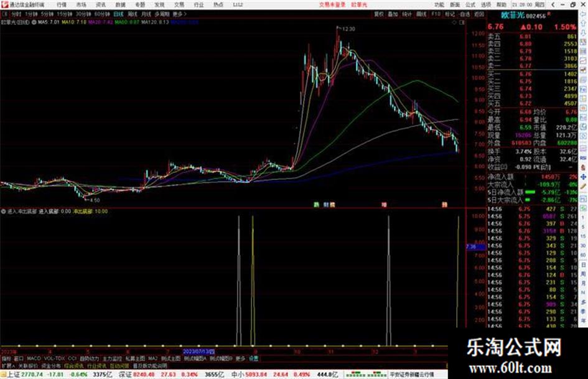Click the 返回 back button
The width and height of the screenshot is (588, 379).
[479, 14]
